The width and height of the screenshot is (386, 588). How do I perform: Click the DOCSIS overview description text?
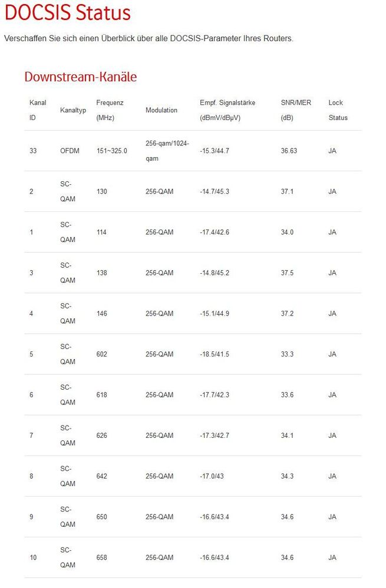149,38
